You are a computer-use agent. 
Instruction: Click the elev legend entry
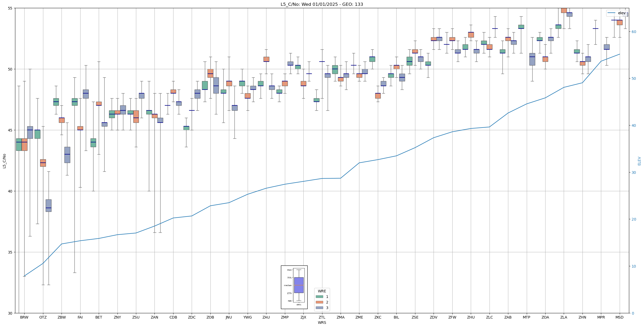(x=617, y=13)
